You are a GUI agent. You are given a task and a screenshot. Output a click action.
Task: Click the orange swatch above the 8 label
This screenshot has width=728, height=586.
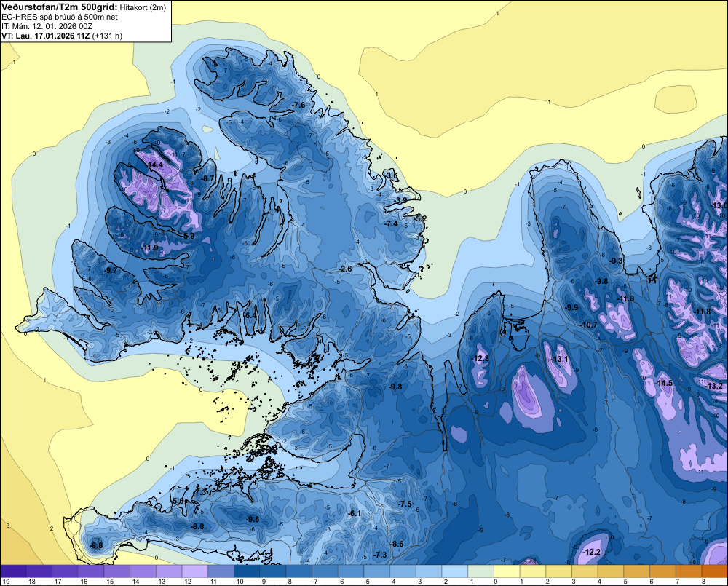pos(715,571)
